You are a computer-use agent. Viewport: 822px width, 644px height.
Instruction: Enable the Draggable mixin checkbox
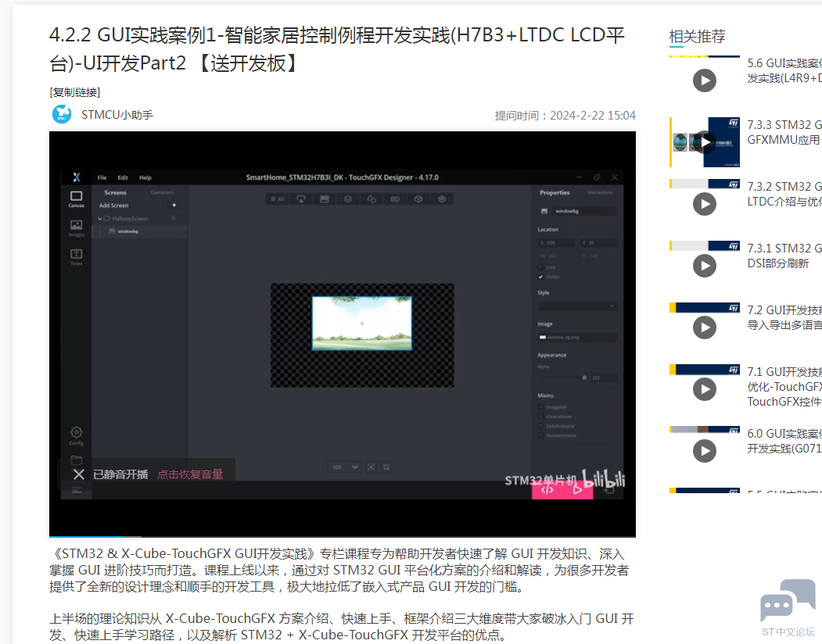click(540, 407)
